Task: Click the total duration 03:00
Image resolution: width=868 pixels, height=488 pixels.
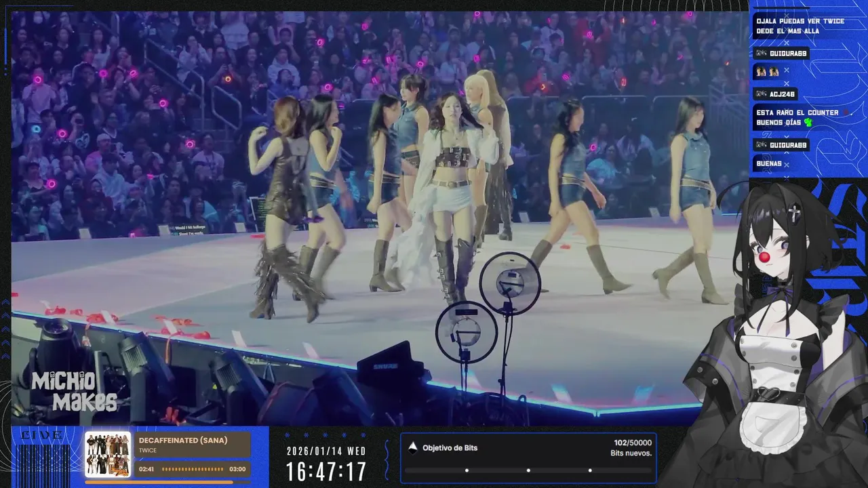Action: pyautogui.click(x=237, y=469)
